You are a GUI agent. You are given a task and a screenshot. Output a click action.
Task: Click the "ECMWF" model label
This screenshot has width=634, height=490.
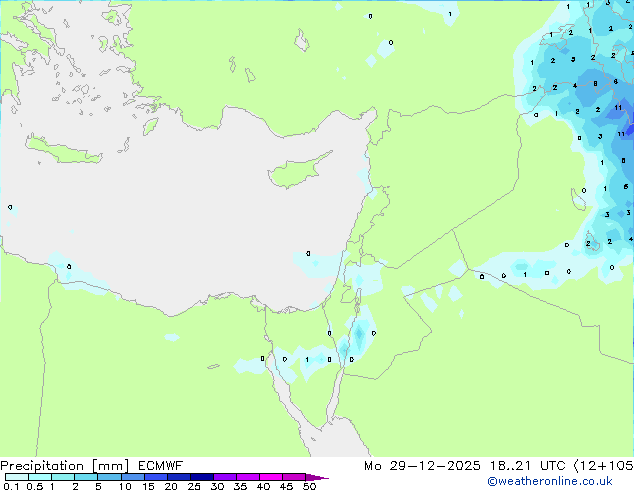point(161,466)
